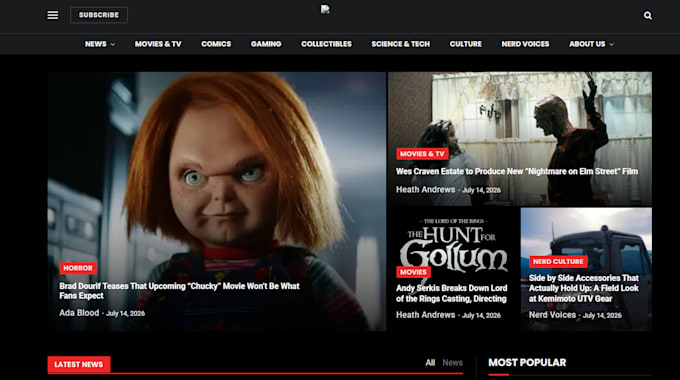Click the SUBSCRIBE button

99,15
